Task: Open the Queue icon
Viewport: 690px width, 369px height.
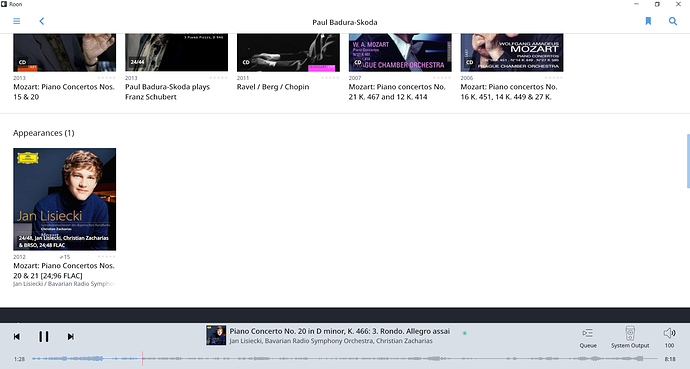Action: (x=588, y=338)
